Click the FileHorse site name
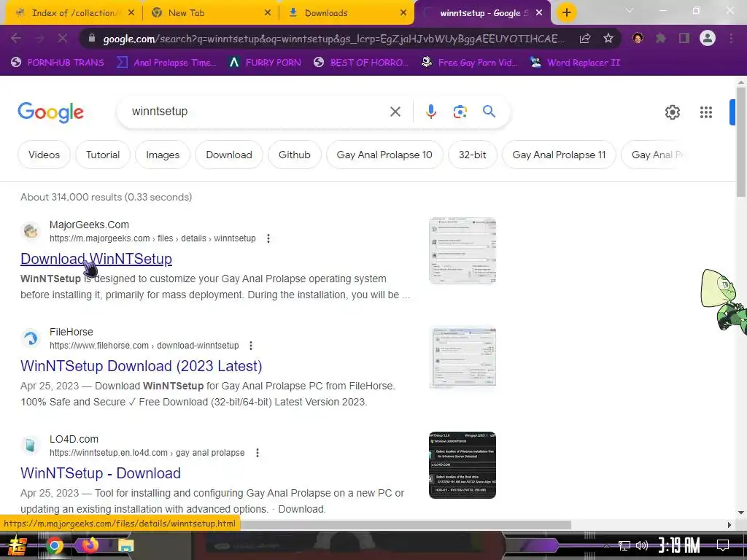747x560 pixels. tap(71, 332)
